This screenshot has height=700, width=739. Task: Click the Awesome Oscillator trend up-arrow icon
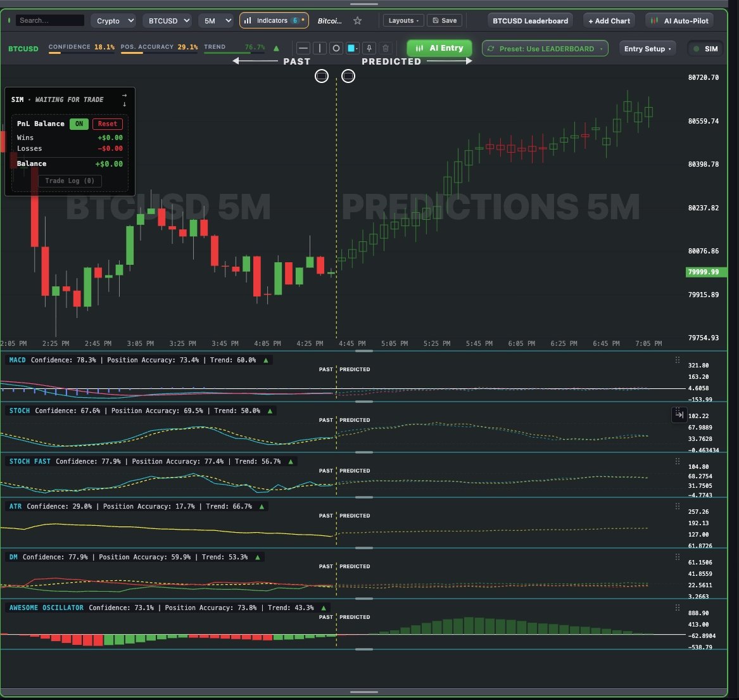click(x=324, y=608)
